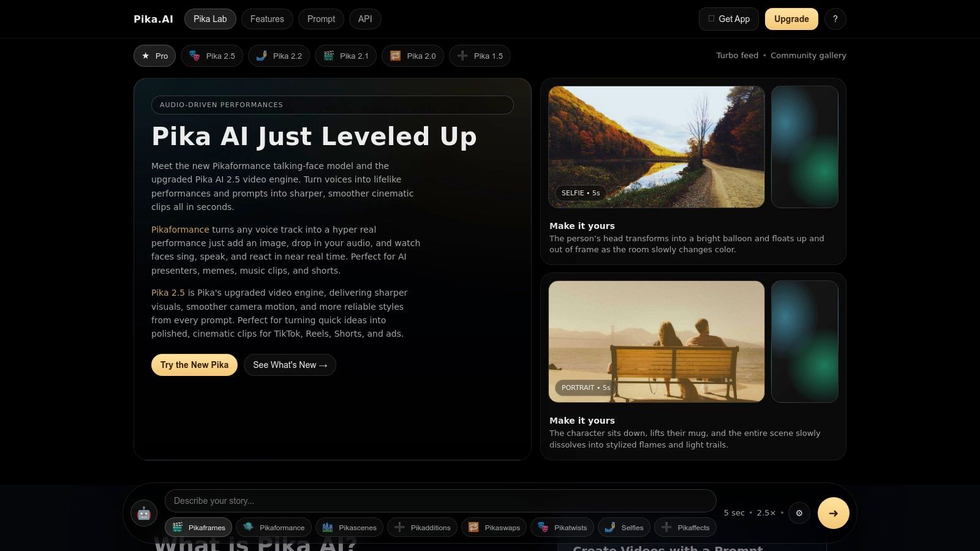Image resolution: width=980 pixels, height=551 pixels.
Task: Click the Audio-Driven Performances badge
Action: (333, 105)
